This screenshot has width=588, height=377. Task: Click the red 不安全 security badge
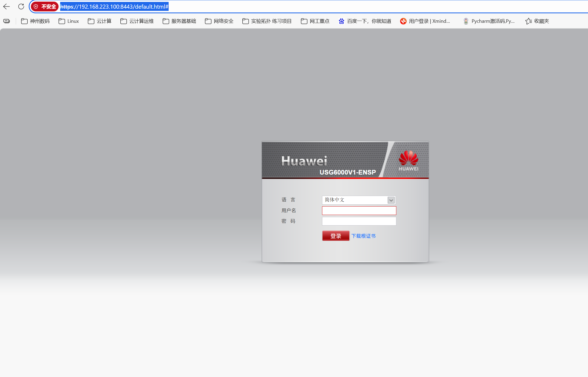click(45, 7)
